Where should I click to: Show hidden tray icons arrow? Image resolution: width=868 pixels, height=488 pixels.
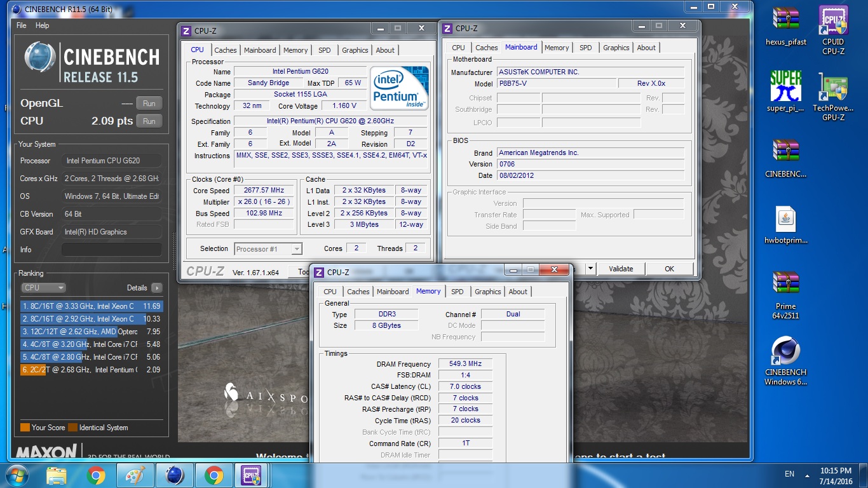807,475
